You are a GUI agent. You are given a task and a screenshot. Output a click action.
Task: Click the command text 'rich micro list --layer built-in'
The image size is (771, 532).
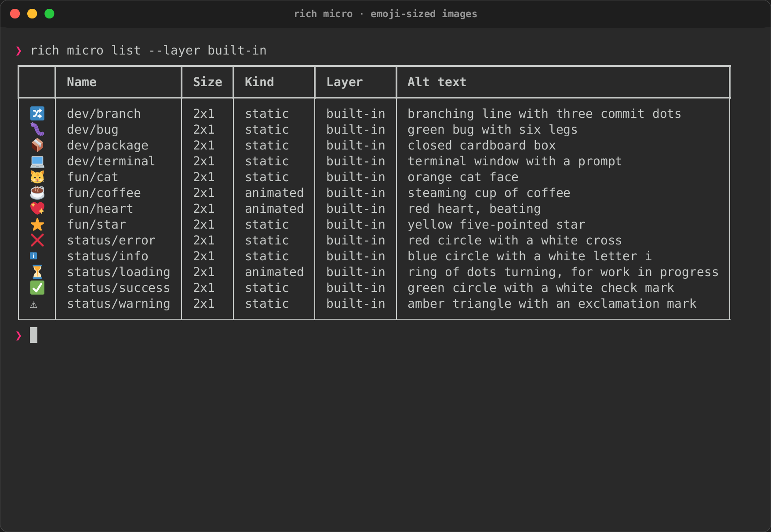point(149,51)
